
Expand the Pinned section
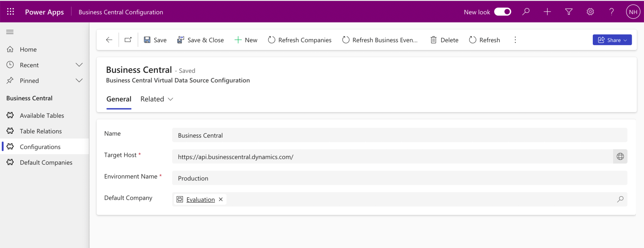click(x=79, y=81)
